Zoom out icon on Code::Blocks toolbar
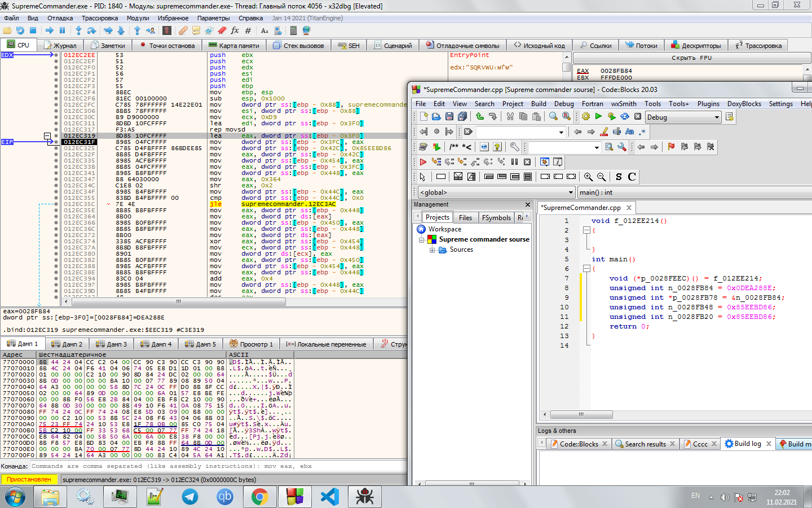Image resolution: width=812 pixels, height=508 pixels. coord(601,177)
